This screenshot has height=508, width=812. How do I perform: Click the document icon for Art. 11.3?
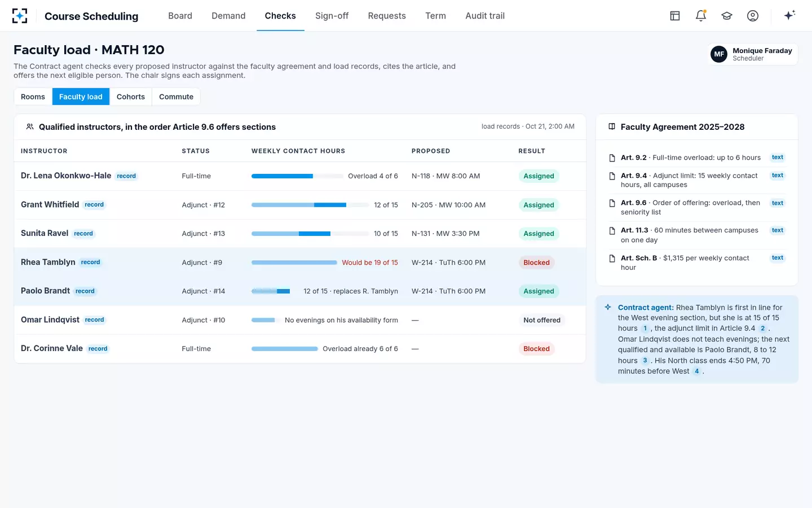(612, 231)
